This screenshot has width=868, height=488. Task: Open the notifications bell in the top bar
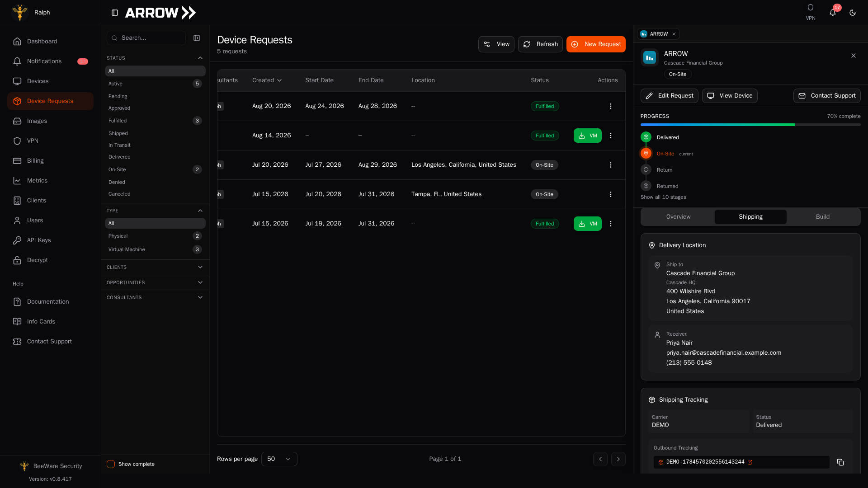point(832,13)
